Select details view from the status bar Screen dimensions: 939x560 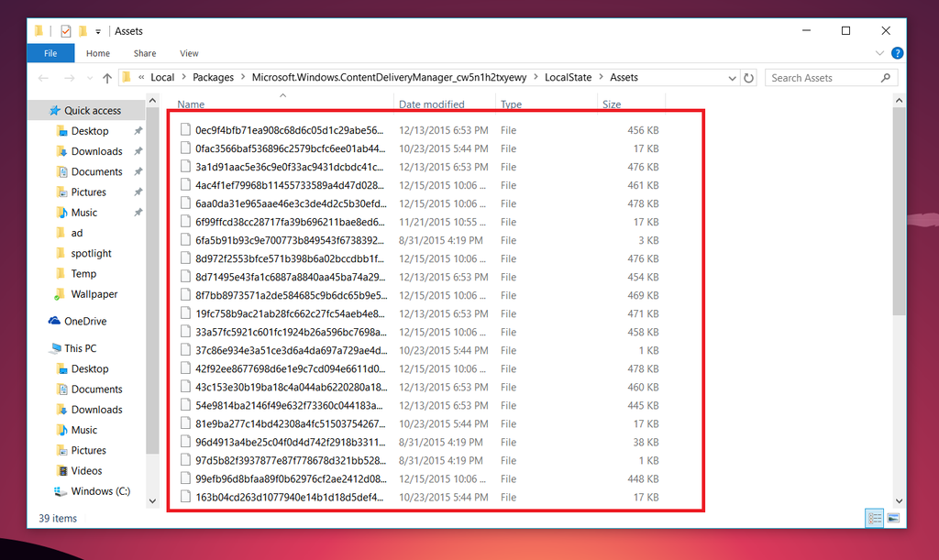click(873, 519)
